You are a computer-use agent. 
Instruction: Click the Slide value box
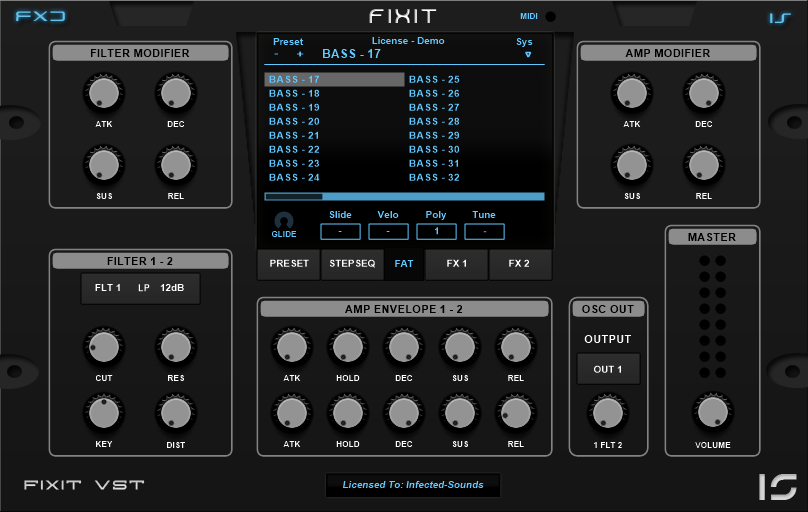(340, 232)
